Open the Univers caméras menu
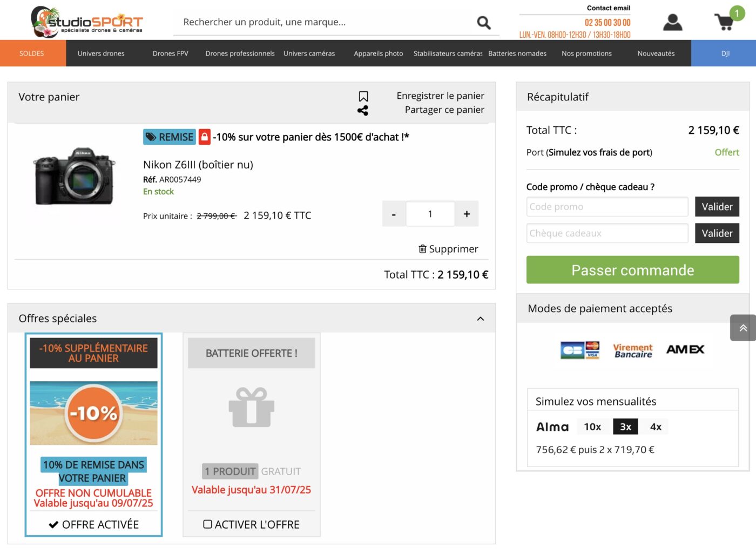Screen dimensions: 756x554 [x=309, y=53]
